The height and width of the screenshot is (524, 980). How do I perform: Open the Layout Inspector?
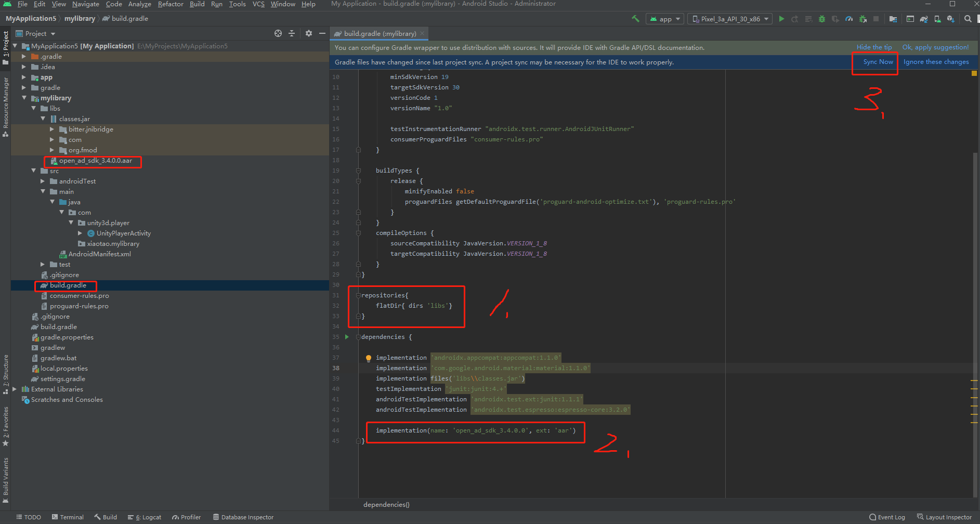(944, 517)
